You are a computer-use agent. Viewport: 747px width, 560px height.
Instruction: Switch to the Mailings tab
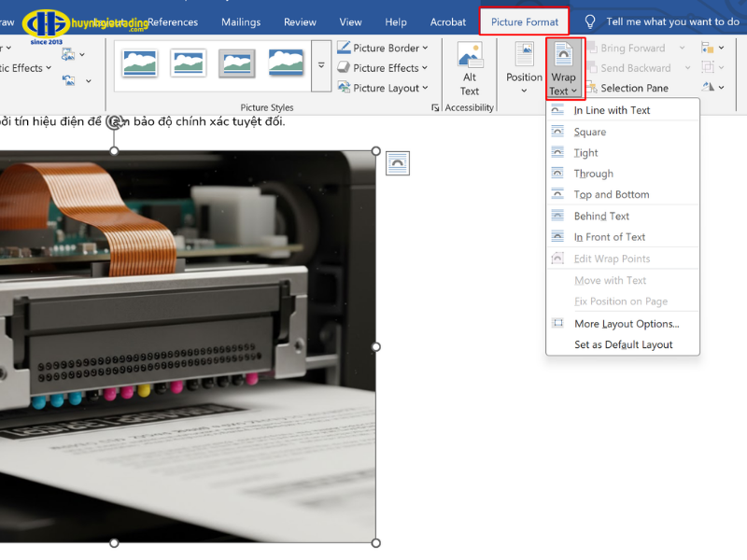click(x=240, y=21)
